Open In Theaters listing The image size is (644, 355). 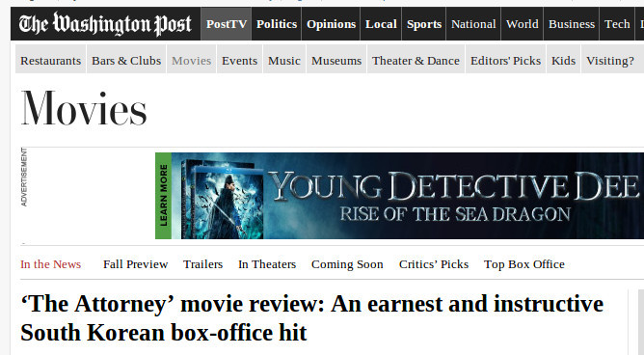267,264
